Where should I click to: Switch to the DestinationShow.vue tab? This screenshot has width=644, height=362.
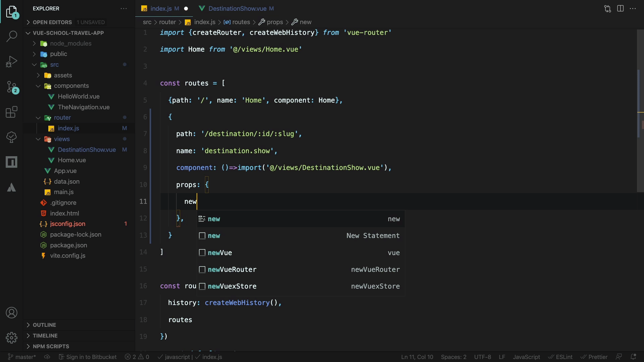(x=237, y=8)
